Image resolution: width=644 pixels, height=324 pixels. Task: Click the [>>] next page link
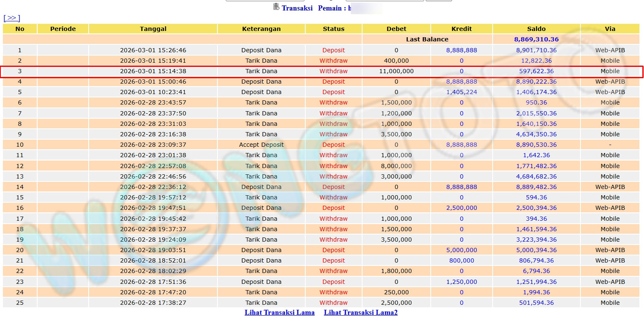tap(12, 18)
